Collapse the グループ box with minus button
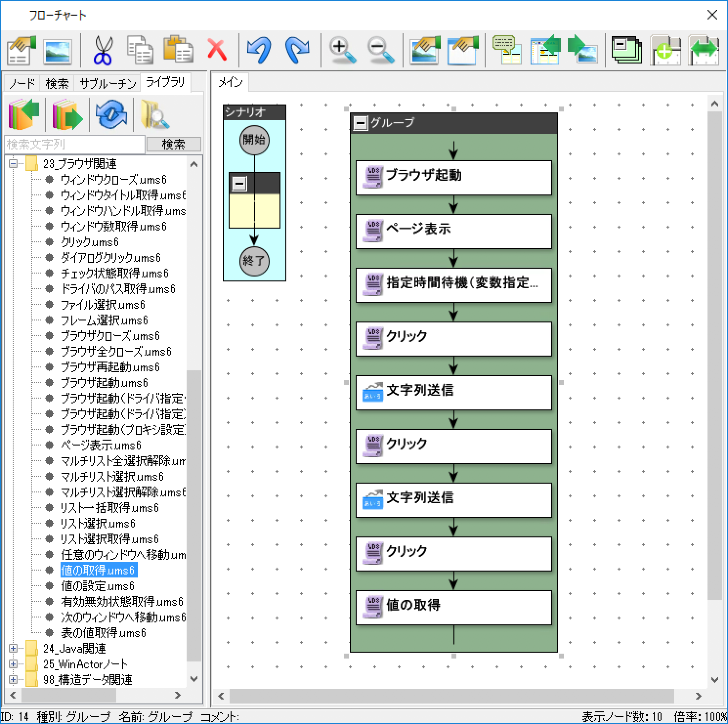This screenshot has width=728, height=724. tap(361, 123)
